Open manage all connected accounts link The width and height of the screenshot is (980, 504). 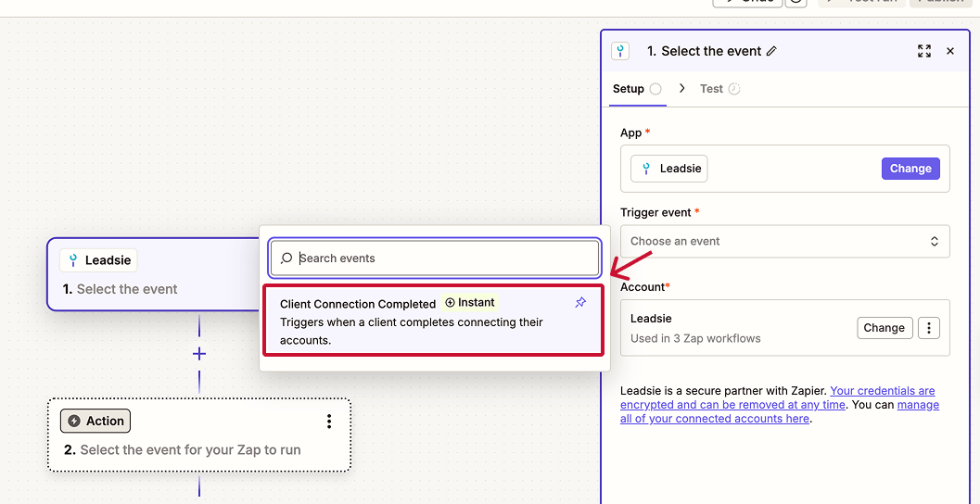(x=780, y=411)
